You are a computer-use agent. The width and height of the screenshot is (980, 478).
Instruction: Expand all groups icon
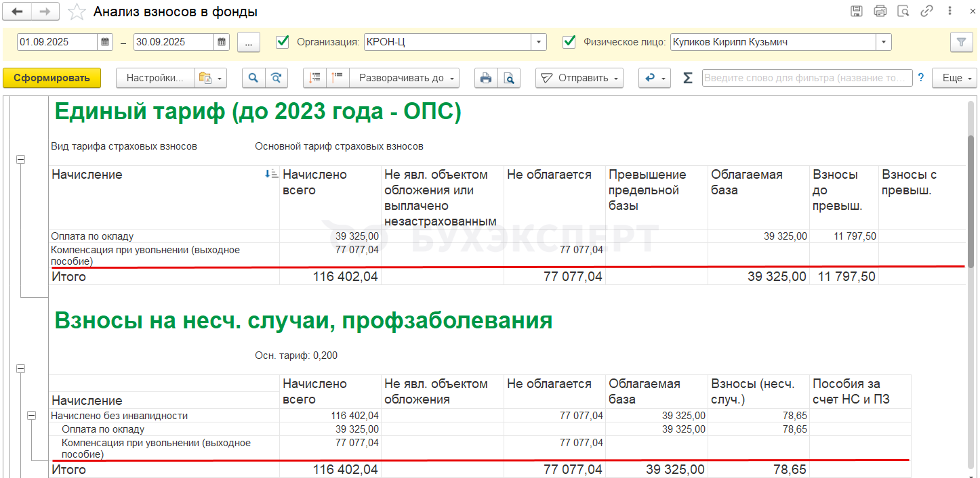[x=338, y=78]
